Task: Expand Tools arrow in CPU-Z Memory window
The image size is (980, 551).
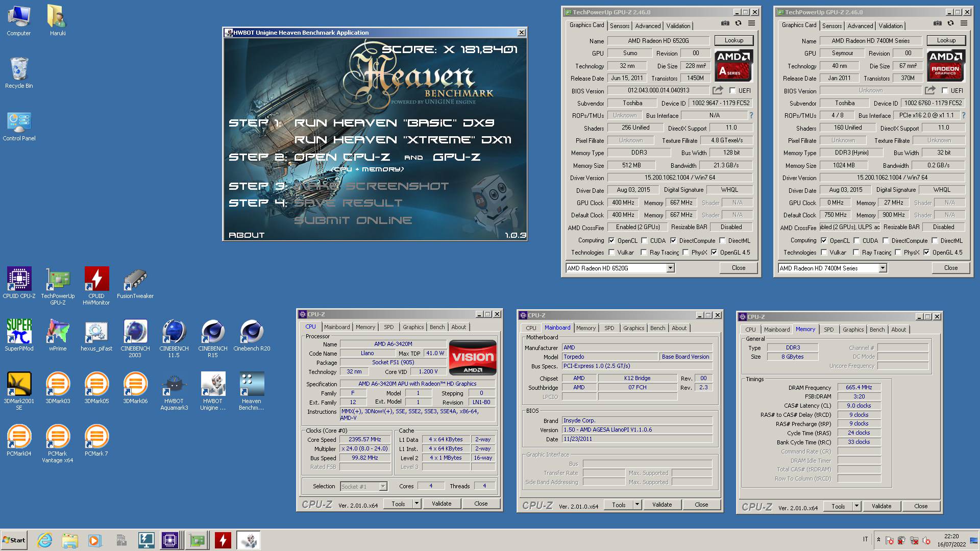Action: [856, 507]
